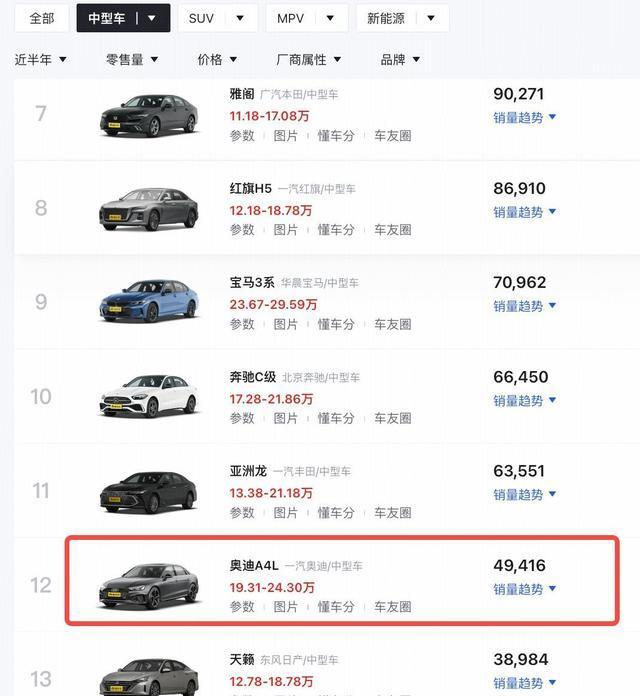Screen dimensions: 640x696
Task: Open 车友圈 for 奔驰C级
Action: pos(393,418)
